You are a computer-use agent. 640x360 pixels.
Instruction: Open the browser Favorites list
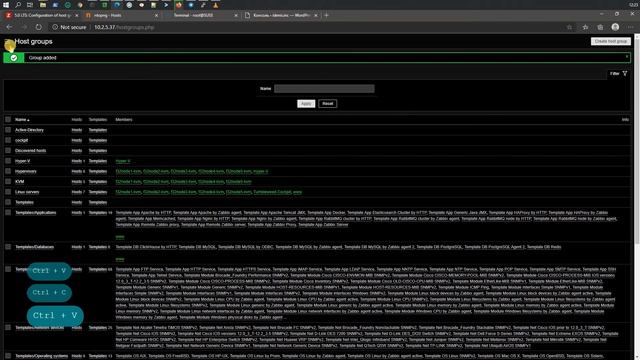coord(585,27)
